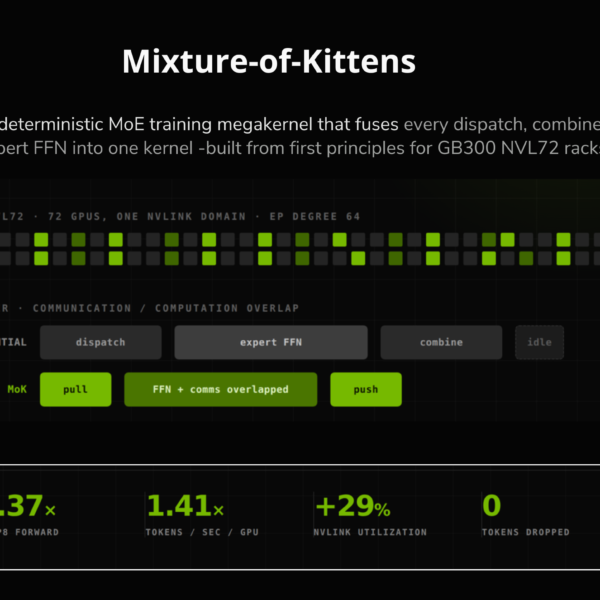Click the green pull block
Image resolution: width=600 pixels, height=600 pixels.
point(75,389)
